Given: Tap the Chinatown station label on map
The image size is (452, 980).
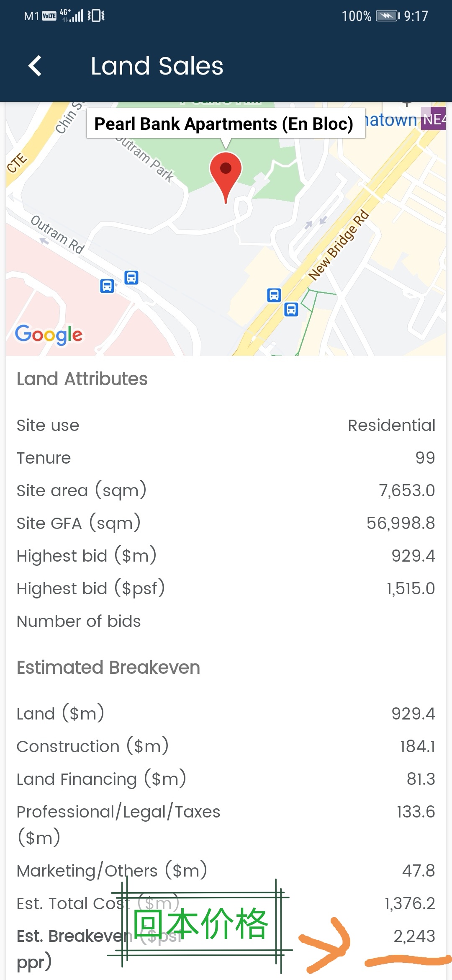Looking at the screenshot, I should 391,120.
